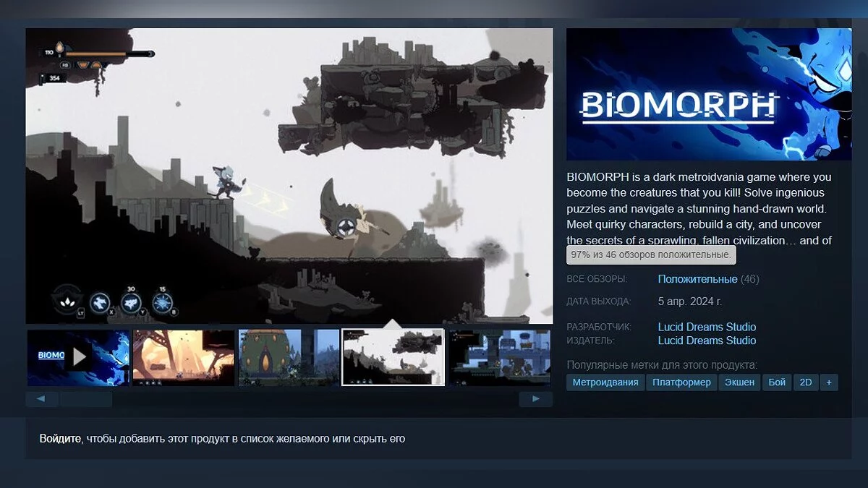
Task: Open developer Lucid Dreams Studio link
Action: click(707, 327)
